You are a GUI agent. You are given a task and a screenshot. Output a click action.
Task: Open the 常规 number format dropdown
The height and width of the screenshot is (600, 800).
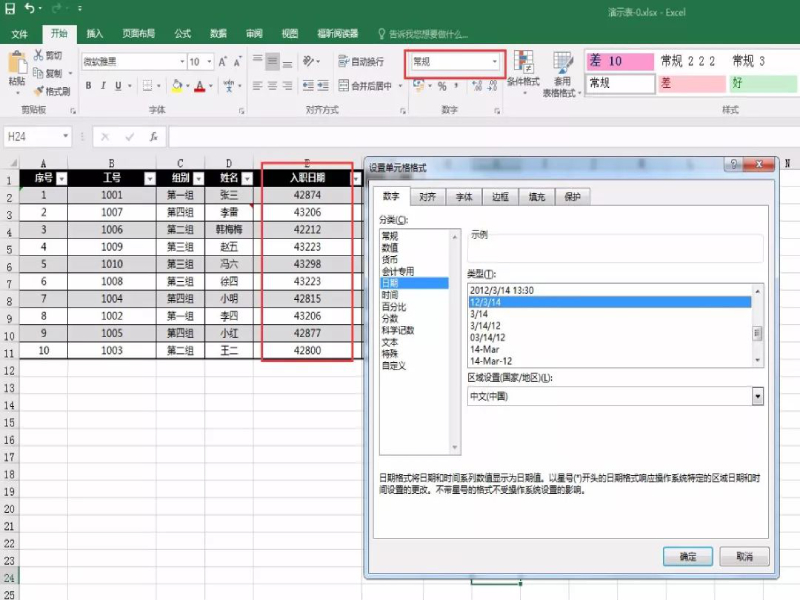pyautogui.click(x=495, y=62)
